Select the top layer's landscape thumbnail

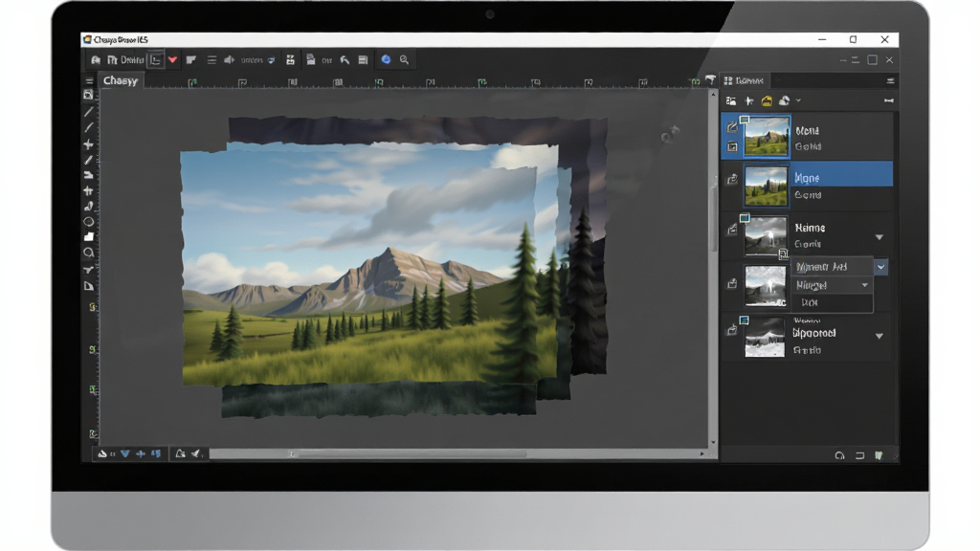(767, 136)
